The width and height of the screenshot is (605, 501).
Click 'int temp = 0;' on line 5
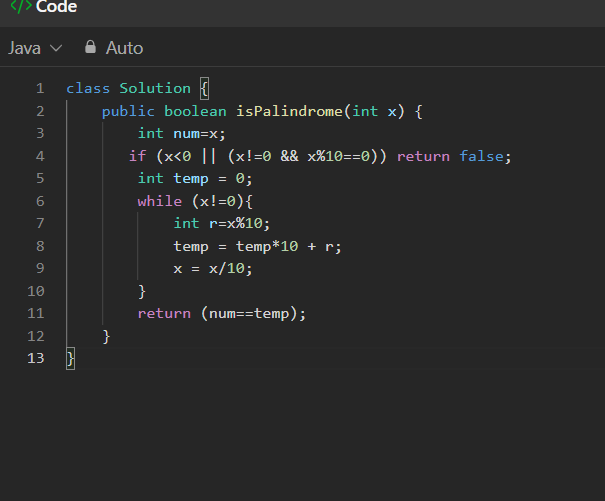click(195, 179)
